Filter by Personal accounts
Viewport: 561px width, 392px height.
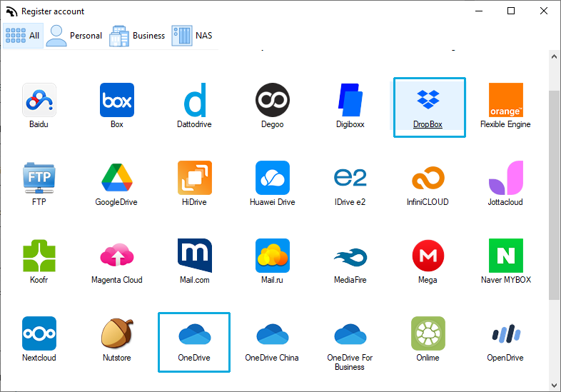point(74,36)
